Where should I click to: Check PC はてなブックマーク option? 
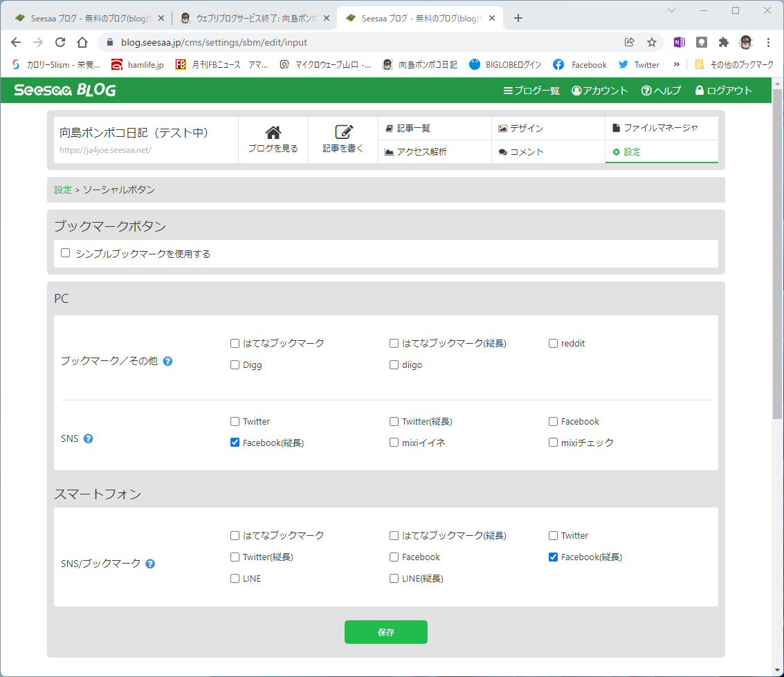[235, 343]
